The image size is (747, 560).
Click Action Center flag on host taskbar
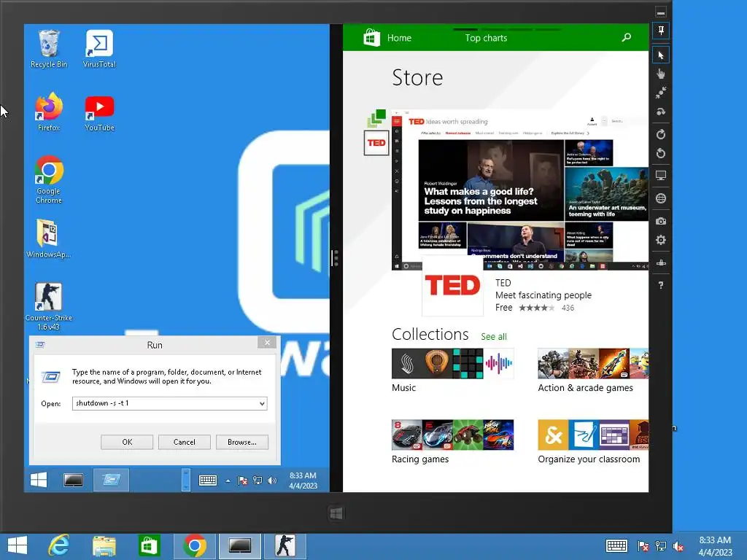tap(643, 546)
